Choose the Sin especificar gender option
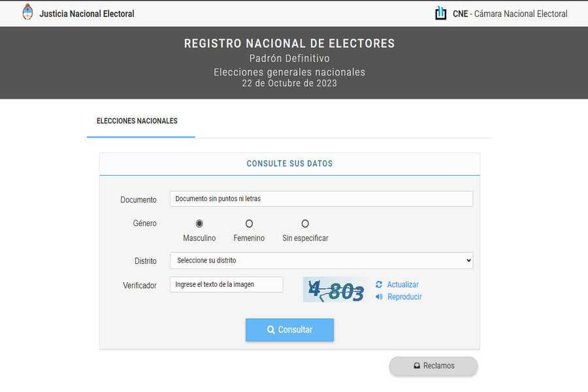 305,223
